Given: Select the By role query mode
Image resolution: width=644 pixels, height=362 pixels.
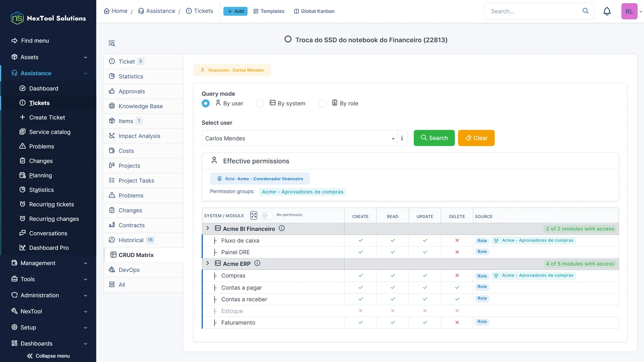Looking at the screenshot, I should click(322, 103).
